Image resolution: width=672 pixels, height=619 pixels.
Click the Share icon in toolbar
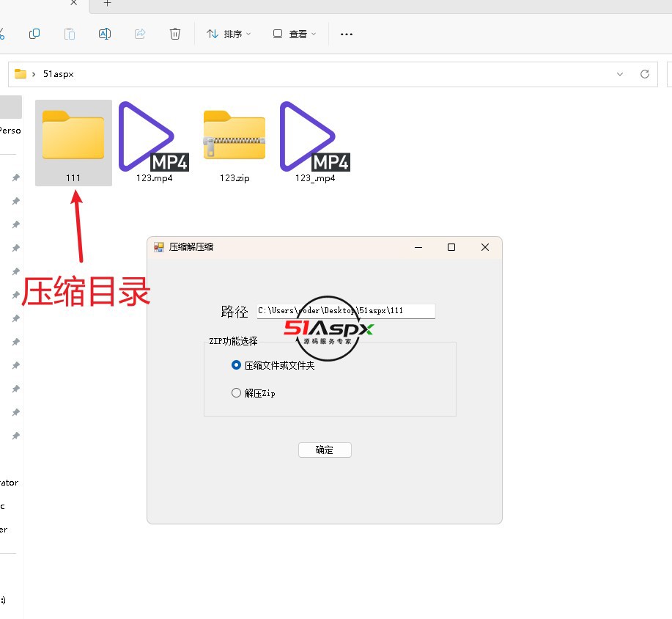(140, 34)
